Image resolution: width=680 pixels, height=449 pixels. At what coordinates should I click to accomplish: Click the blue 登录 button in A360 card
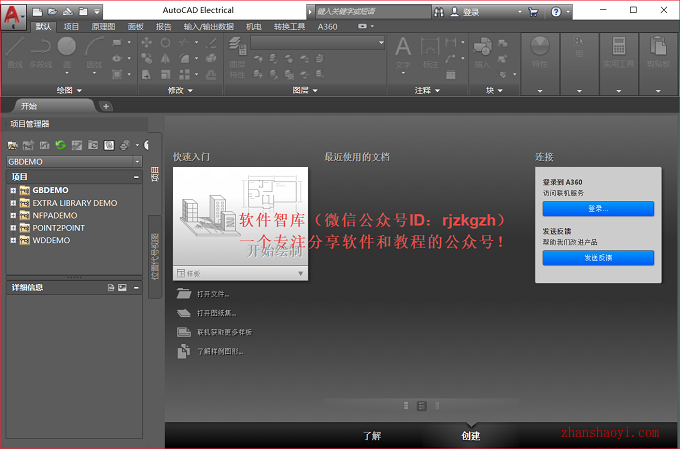598,209
